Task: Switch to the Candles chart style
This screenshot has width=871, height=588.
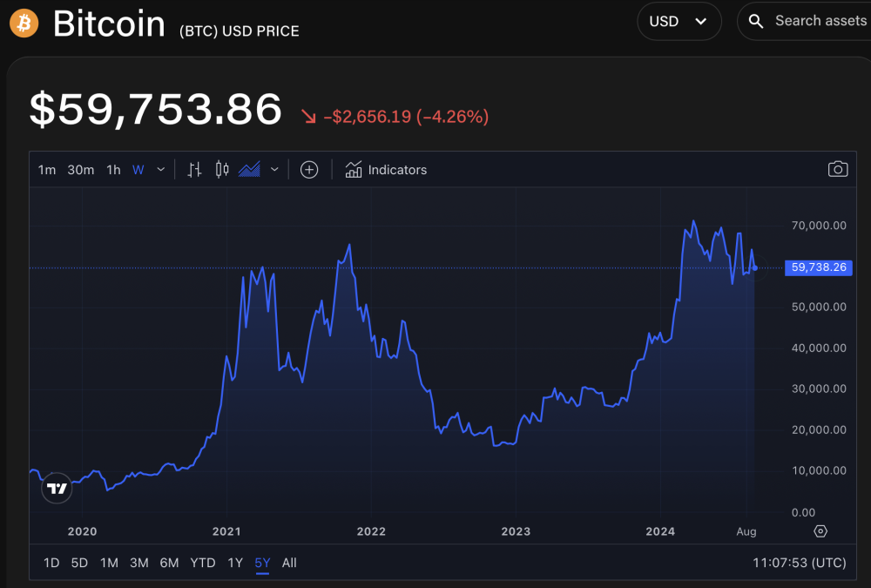Action: [x=221, y=170]
